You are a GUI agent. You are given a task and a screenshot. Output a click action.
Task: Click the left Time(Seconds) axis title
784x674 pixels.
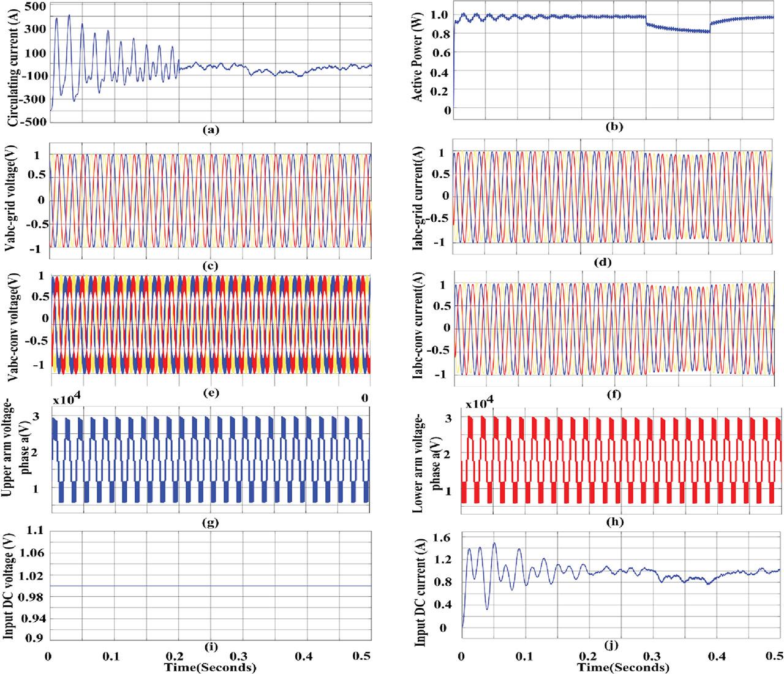(x=209, y=667)
